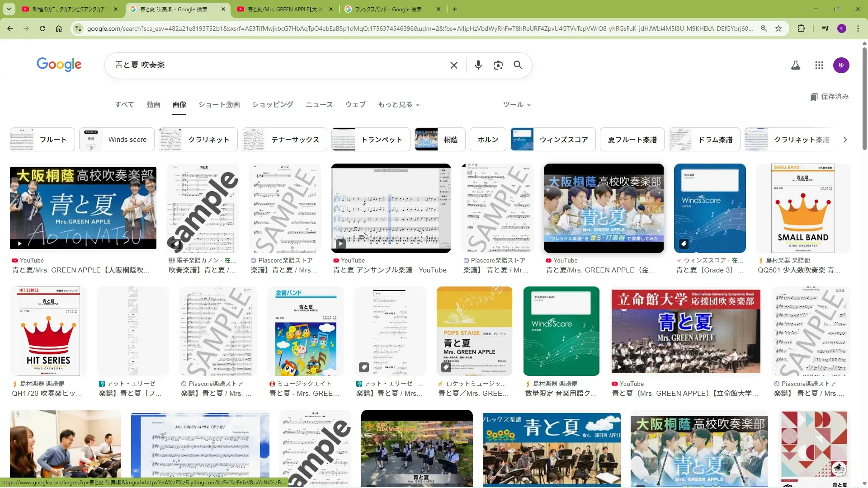Click the browser reload button
Image resolution: width=868 pixels, height=488 pixels.
point(42,28)
